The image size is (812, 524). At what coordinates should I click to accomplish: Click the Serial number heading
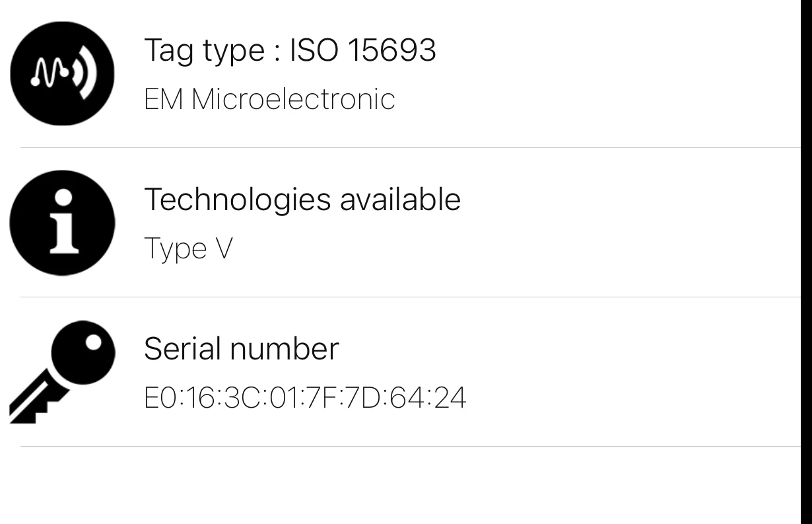tap(241, 348)
